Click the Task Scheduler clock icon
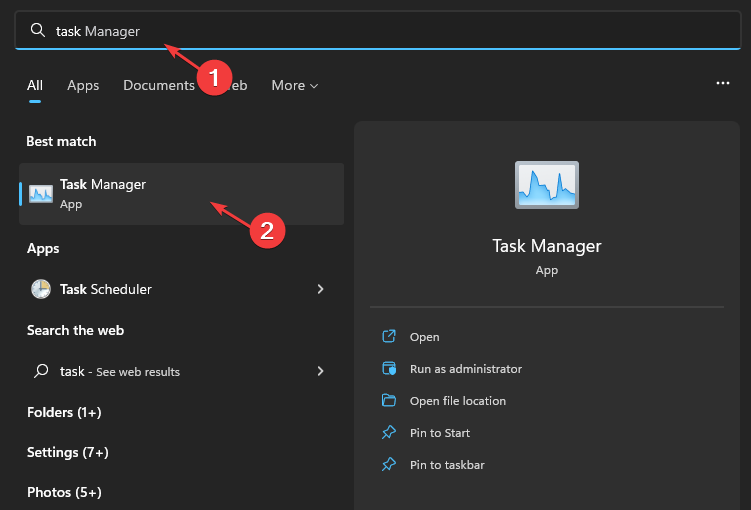The image size is (751, 510). click(41, 289)
